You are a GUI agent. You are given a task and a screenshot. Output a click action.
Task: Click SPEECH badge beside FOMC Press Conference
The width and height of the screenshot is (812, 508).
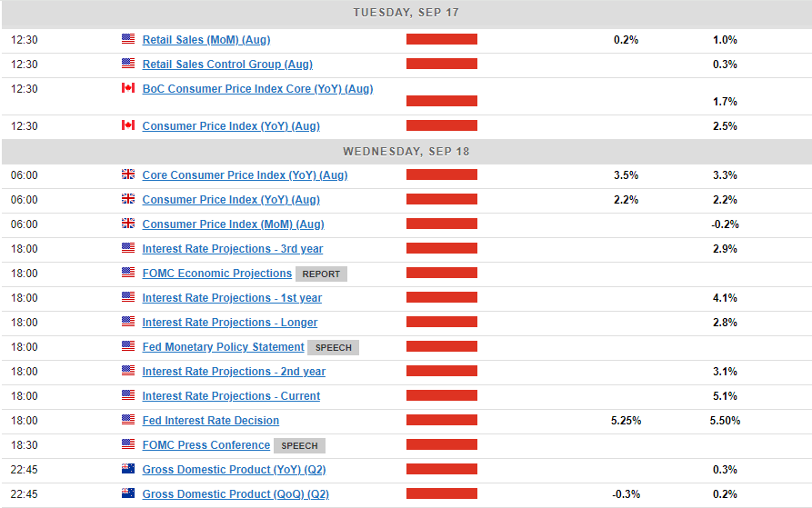pyautogui.click(x=299, y=445)
